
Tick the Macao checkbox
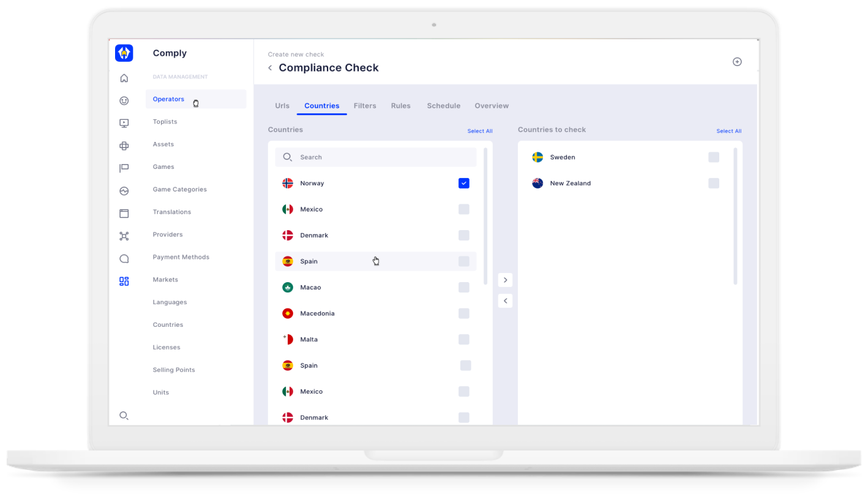[464, 287]
